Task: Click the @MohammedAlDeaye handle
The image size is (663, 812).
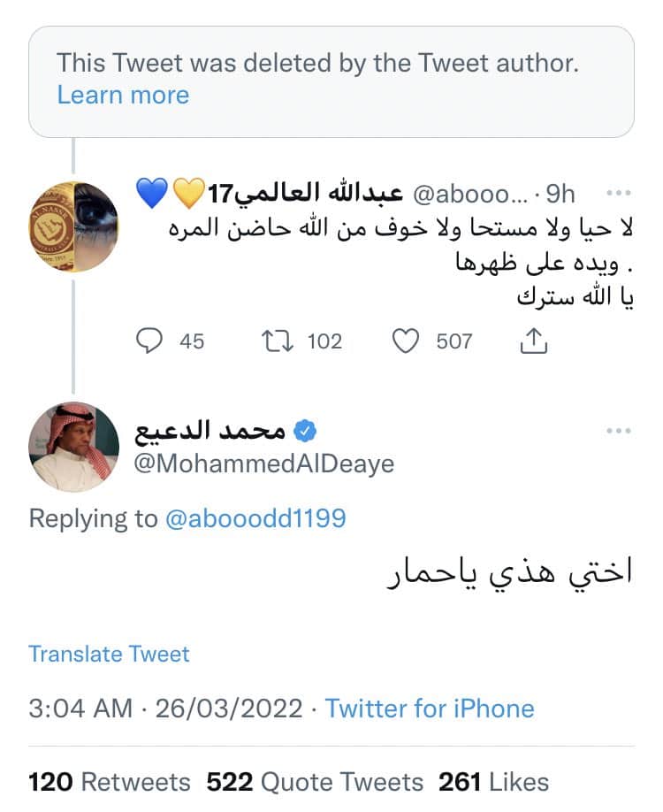Action: (x=264, y=463)
